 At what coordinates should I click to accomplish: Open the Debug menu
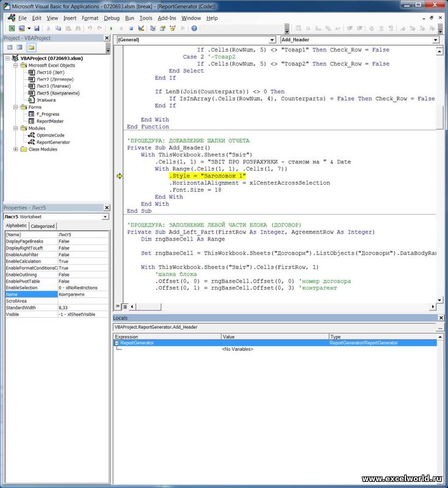[112, 18]
